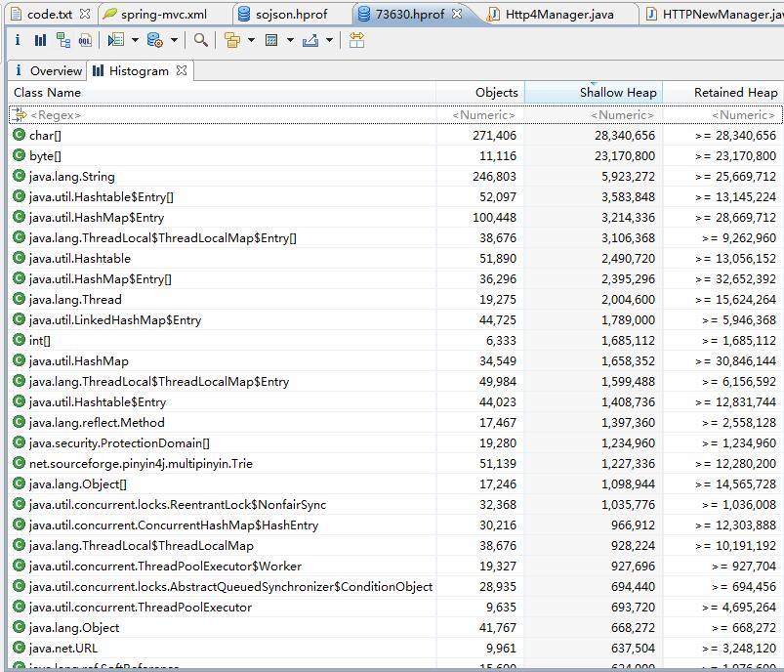Select the char[] class row
This screenshot has width=784, height=672.
point(395,135)
